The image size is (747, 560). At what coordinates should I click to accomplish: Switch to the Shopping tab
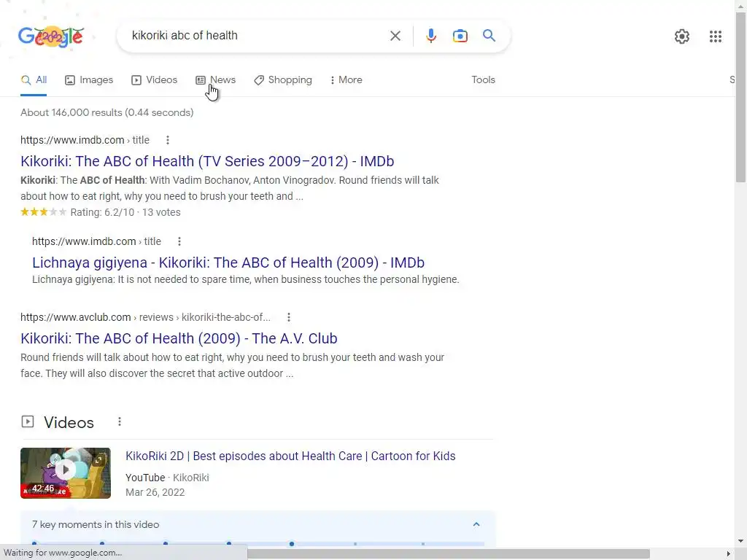coord(283,80)
